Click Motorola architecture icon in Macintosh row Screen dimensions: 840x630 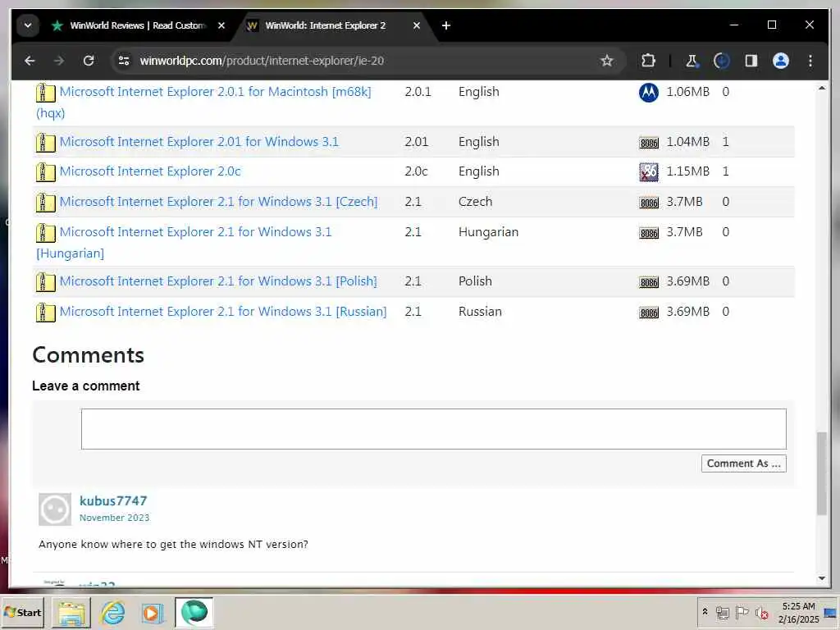[649, 92]
